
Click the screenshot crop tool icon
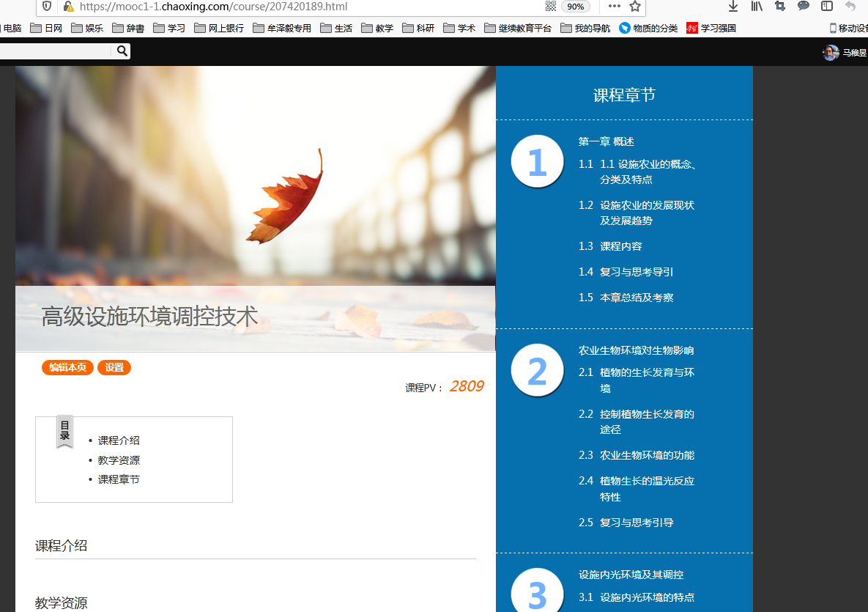pyautogui.click(x=780, y=7)
